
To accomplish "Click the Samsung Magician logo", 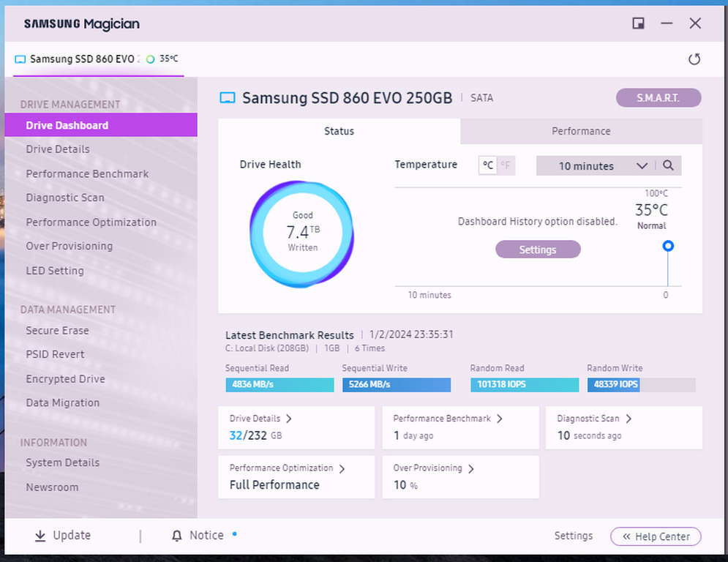I will pyautogui.click(x=80, y=23).
